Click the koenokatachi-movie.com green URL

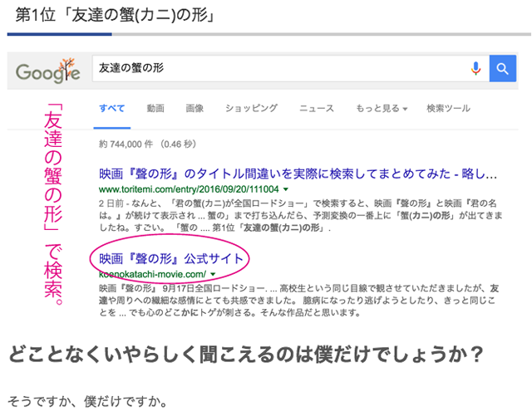tap(152, 274)
